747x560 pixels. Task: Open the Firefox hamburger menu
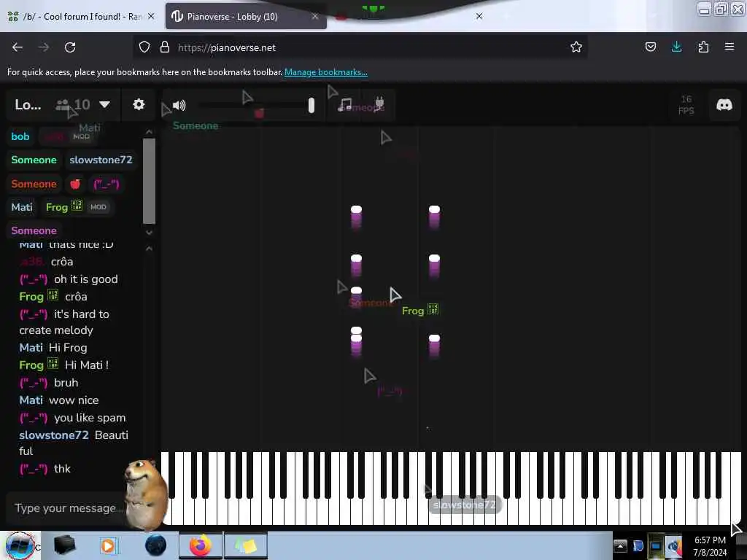pos(729,47)
